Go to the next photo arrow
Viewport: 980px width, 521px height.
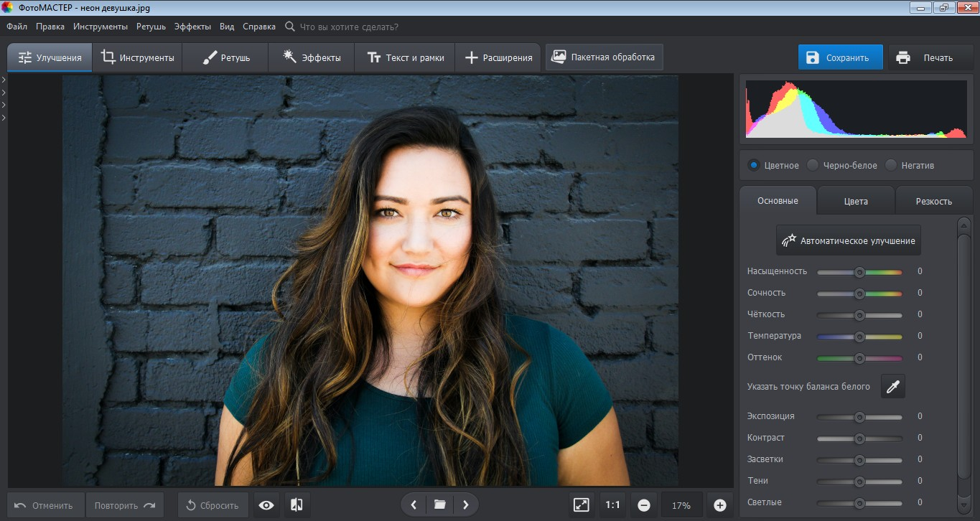pos(465,505)
